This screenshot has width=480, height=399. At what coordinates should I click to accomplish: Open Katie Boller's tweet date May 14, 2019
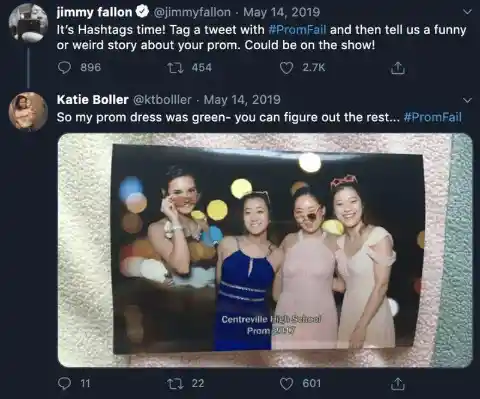point(242,100)
